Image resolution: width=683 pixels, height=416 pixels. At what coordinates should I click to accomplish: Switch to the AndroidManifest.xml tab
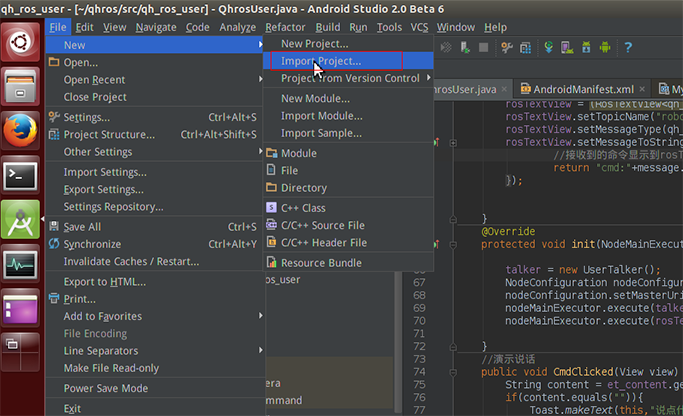(583, 89)
